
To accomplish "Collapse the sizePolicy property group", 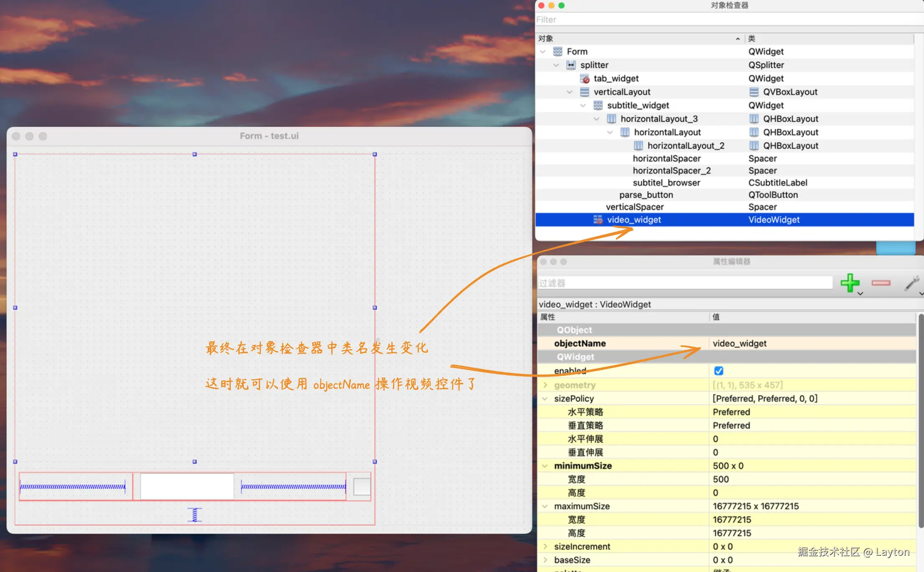I will click(545, 398).
